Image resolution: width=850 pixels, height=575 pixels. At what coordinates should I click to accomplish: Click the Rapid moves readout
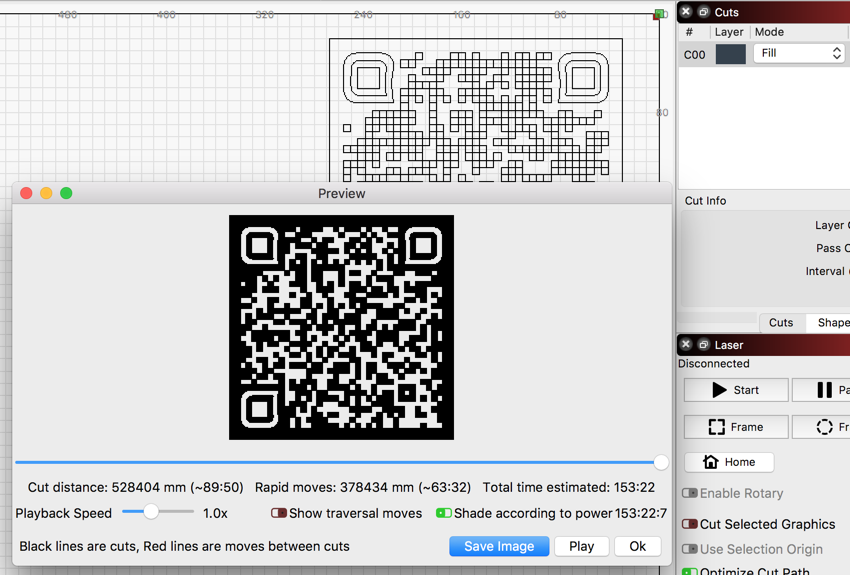[x=363, y=487]
